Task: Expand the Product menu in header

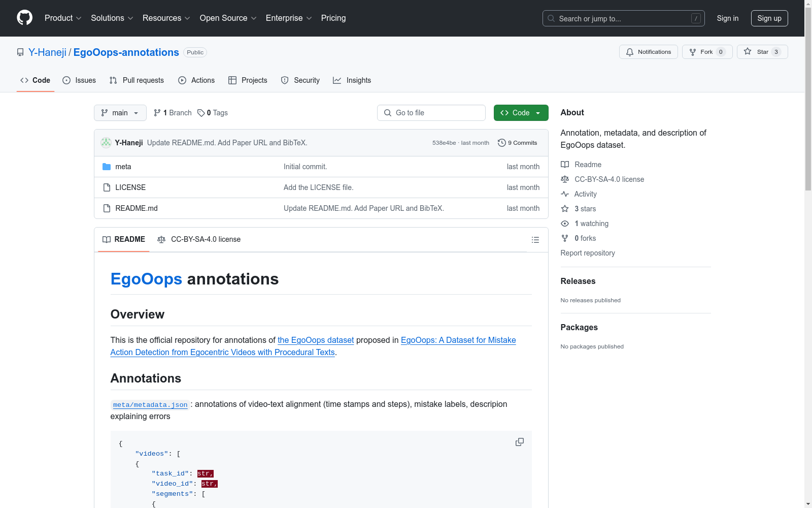Action: (x=63, y=18)
